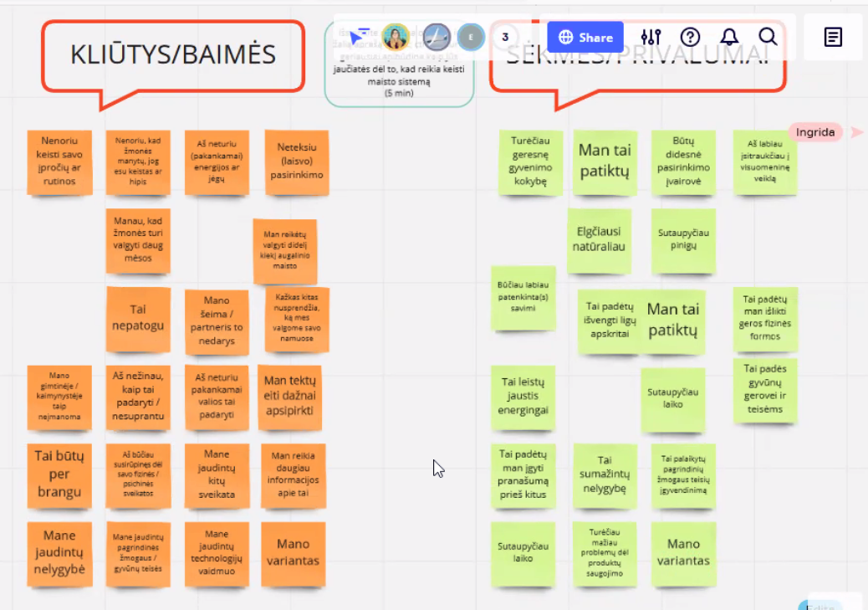Click the collaborator cursors arrow icon
Screen dimensions: 868x610
(x=359, y=36)
